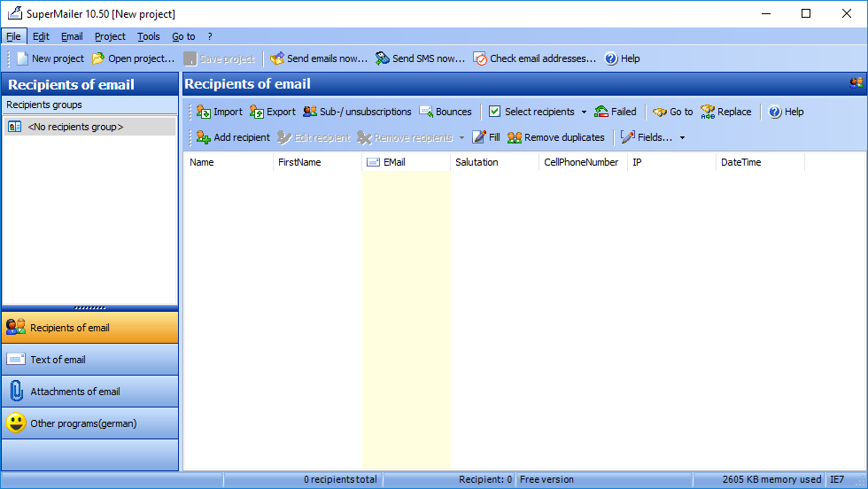
Task: Click the Free version status text
Action: [547, 479]
